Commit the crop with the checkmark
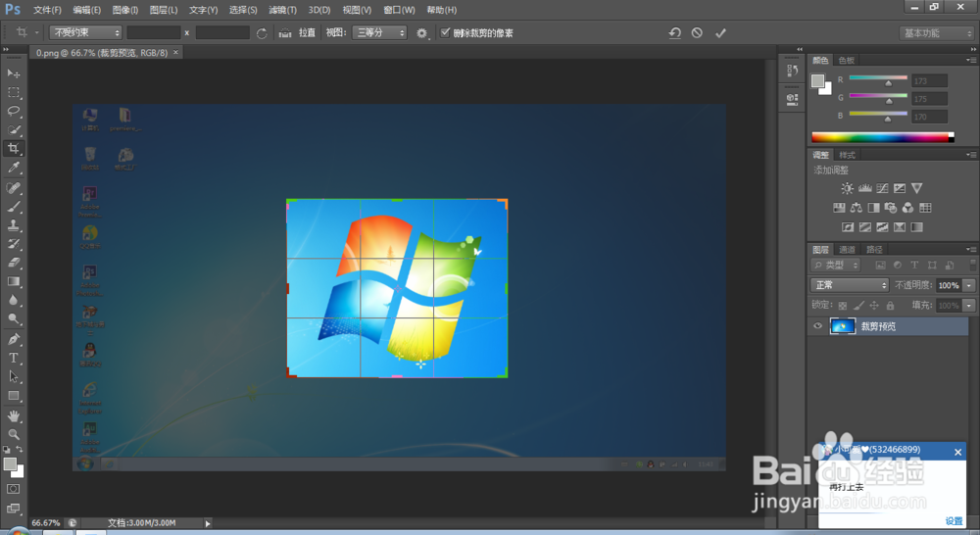This screenshot has height=535, width=980. 720,33
